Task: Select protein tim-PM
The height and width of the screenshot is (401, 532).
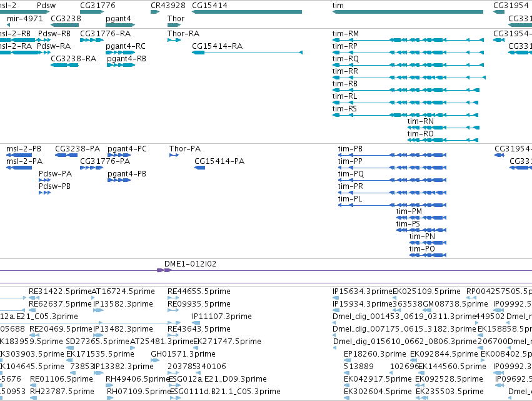Action: [421, 218]
